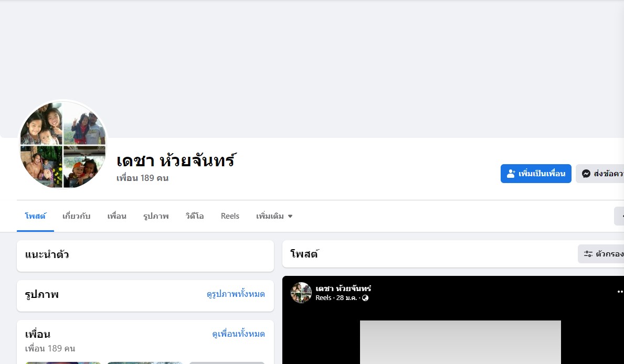This screenshot has width=624, height=364.
Task: Select the รูปภาพ tab
Action: [156, 216]
